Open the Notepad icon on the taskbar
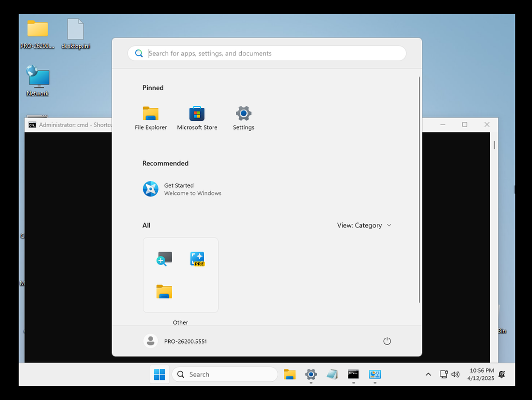 332,374
